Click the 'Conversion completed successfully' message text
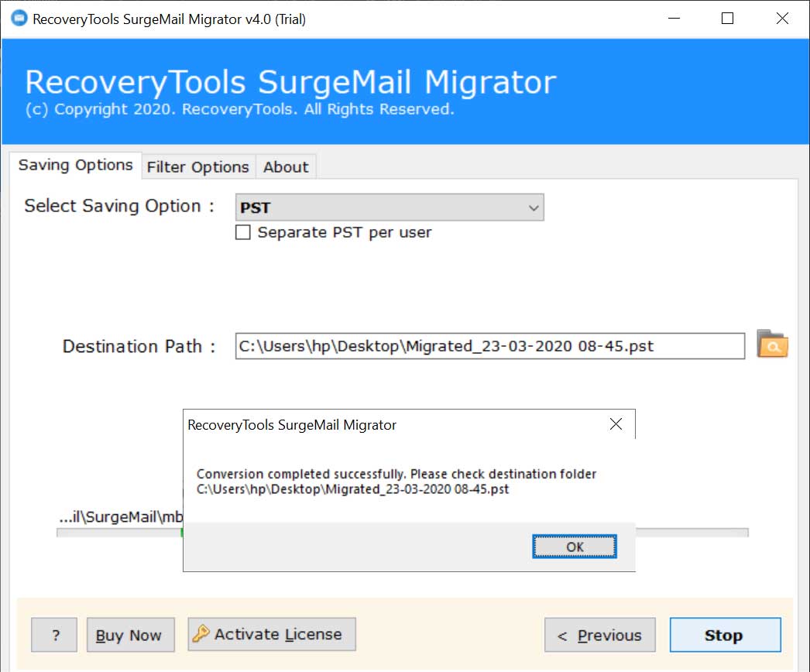810x672 pixels. 396,474
